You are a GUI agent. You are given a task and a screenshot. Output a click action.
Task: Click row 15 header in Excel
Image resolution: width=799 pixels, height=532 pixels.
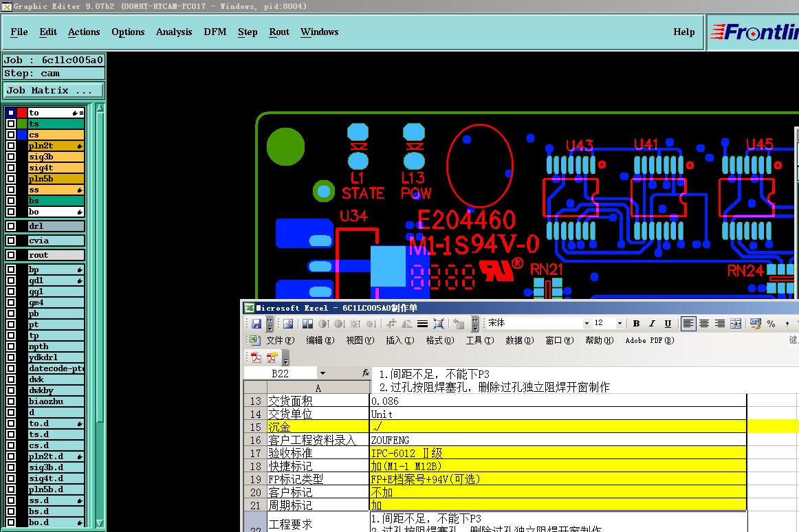click(x=255, y=427)
